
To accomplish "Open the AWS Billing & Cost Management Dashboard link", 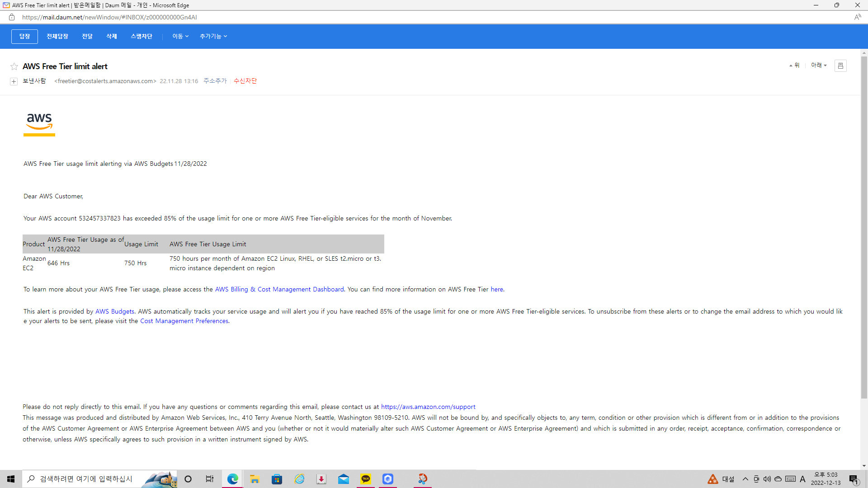I will click(279, 289).
